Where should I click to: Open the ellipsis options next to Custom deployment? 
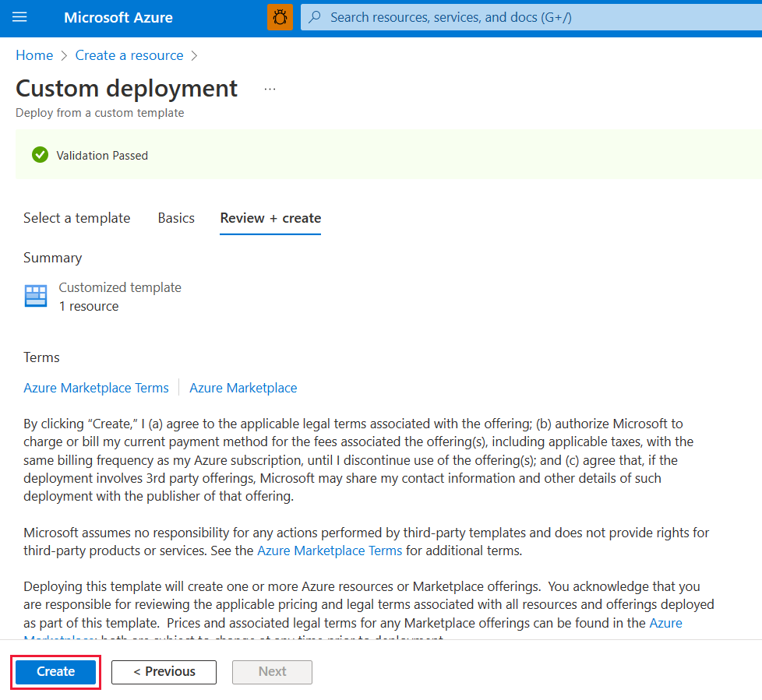[x=270, y=88]
